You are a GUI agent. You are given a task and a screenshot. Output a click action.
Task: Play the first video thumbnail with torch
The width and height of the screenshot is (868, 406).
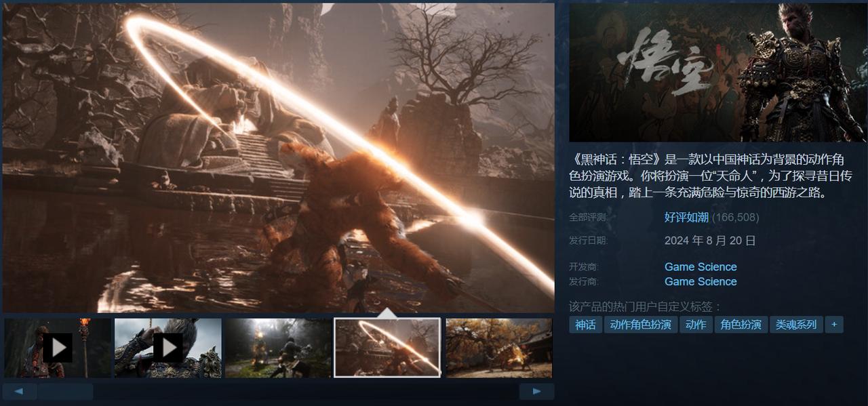click(x=58, y=348)
